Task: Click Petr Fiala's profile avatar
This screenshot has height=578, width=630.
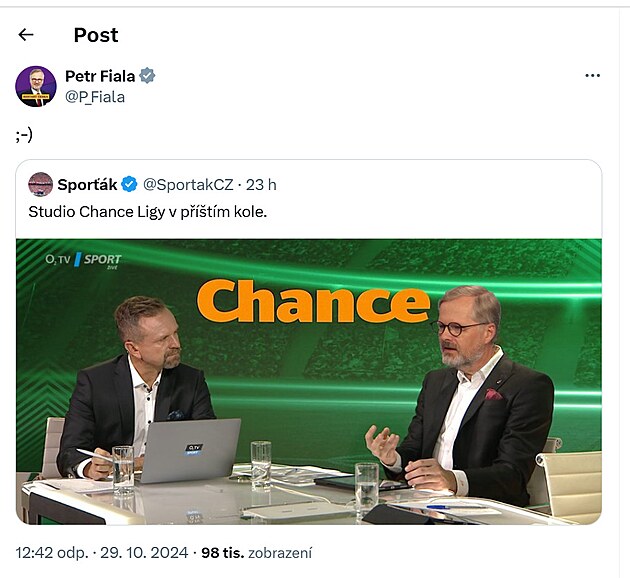Action: tap(36, 86)
